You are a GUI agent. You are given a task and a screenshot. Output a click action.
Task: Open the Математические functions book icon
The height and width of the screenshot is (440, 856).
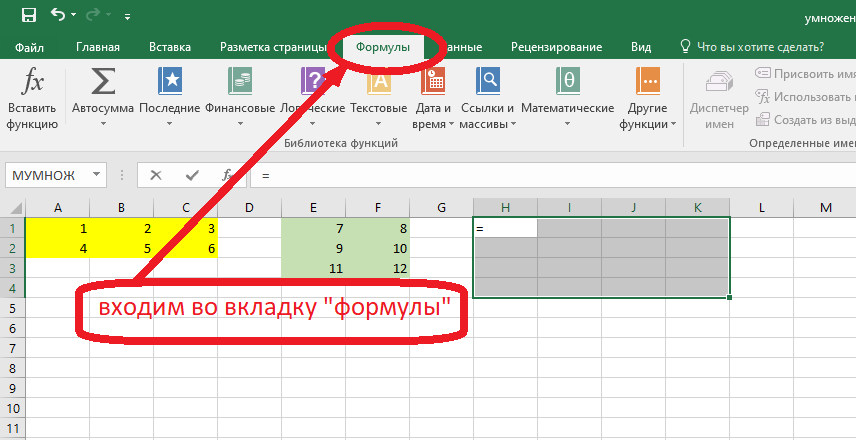568,82
